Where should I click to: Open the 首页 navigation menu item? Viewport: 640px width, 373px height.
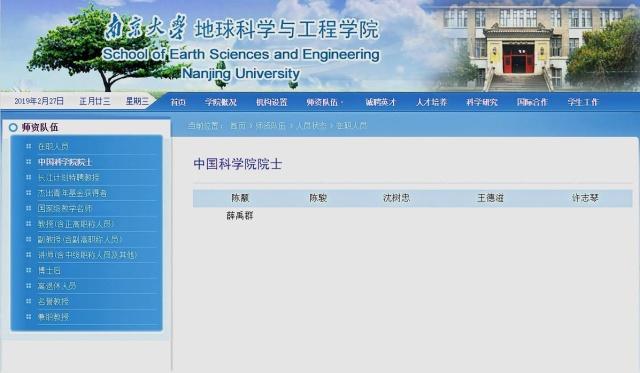(178, 102)
